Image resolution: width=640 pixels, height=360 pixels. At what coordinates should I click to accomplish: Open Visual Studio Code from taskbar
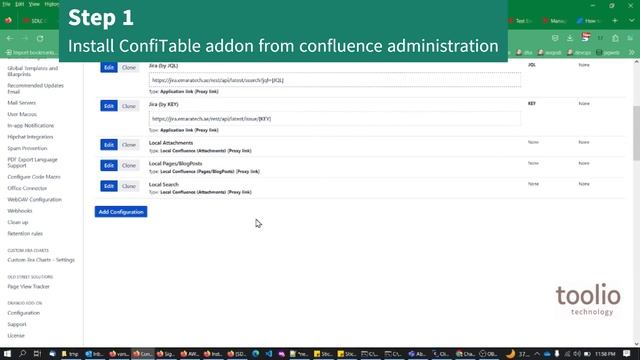[x=269, y=353]
